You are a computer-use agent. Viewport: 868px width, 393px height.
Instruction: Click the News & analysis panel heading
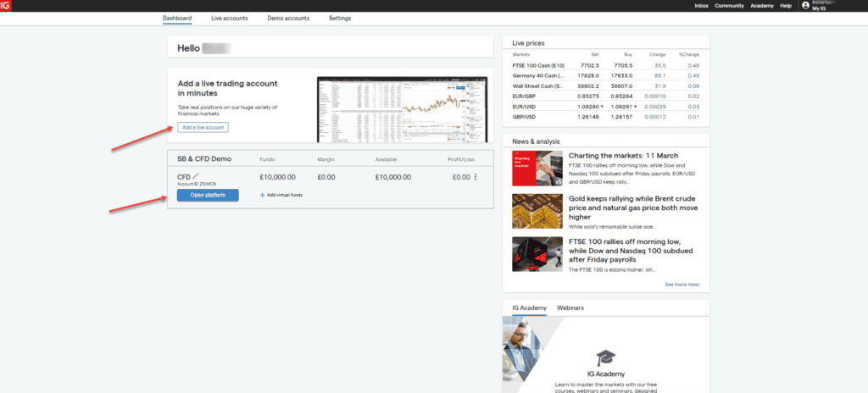pos(536,141)
